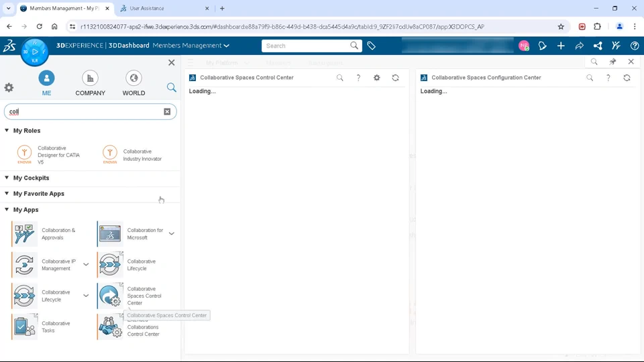Viewport: 644px width, 362px height.
Task: Launch the Collaboration for Microsoft app
Action: 110,233
